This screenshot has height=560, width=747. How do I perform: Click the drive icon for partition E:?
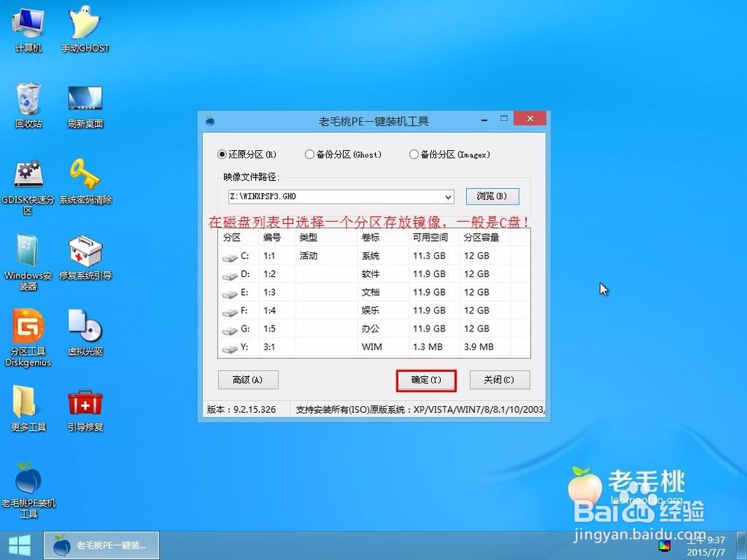pos(229,293)
